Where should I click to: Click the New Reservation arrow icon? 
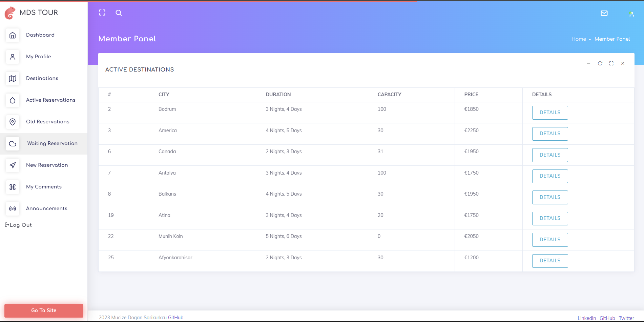click(13, 165)
